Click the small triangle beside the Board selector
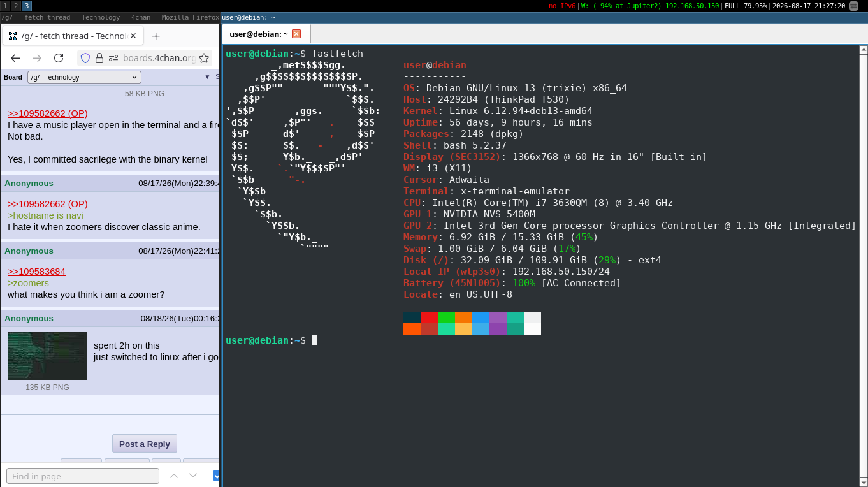 click(x=207, y=77)
